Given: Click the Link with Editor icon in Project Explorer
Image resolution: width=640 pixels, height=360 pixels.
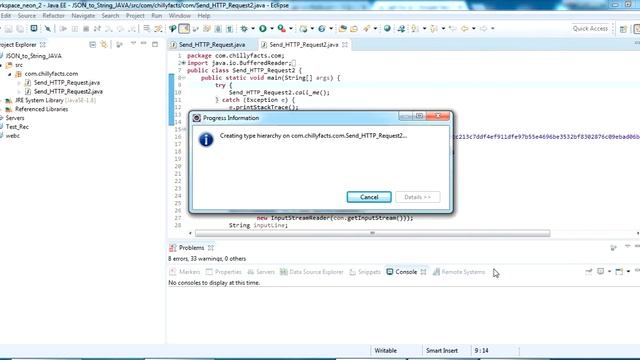Looking at the screenshot, I should (x=104, y=44).
